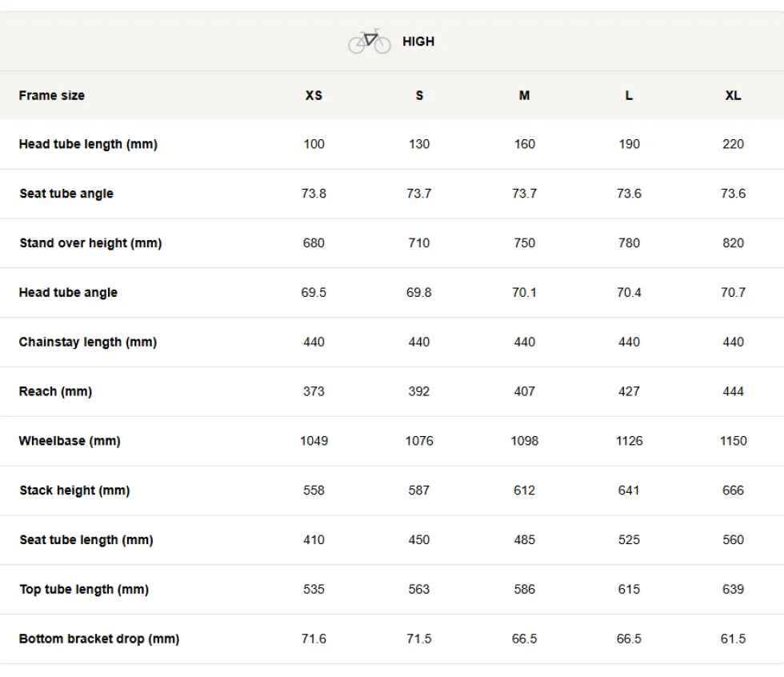Viewport: 784px width, 677px height.
Task: Select the M frame size column header
Action: [524, 95]
